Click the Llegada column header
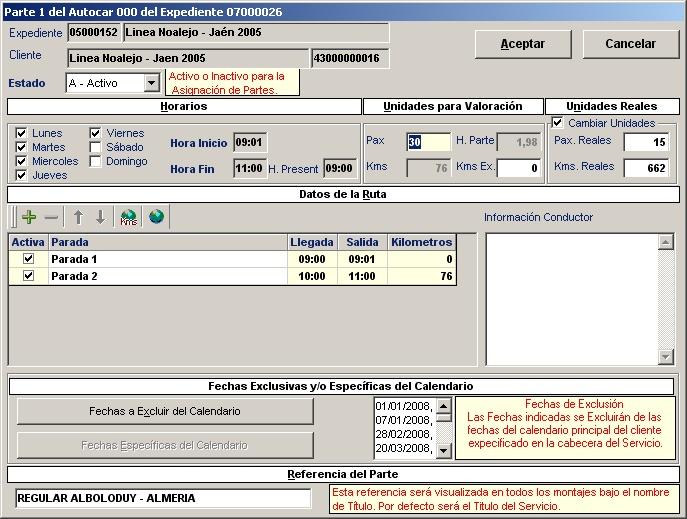This screenshot has width=687, height=519. click(312, 242)
